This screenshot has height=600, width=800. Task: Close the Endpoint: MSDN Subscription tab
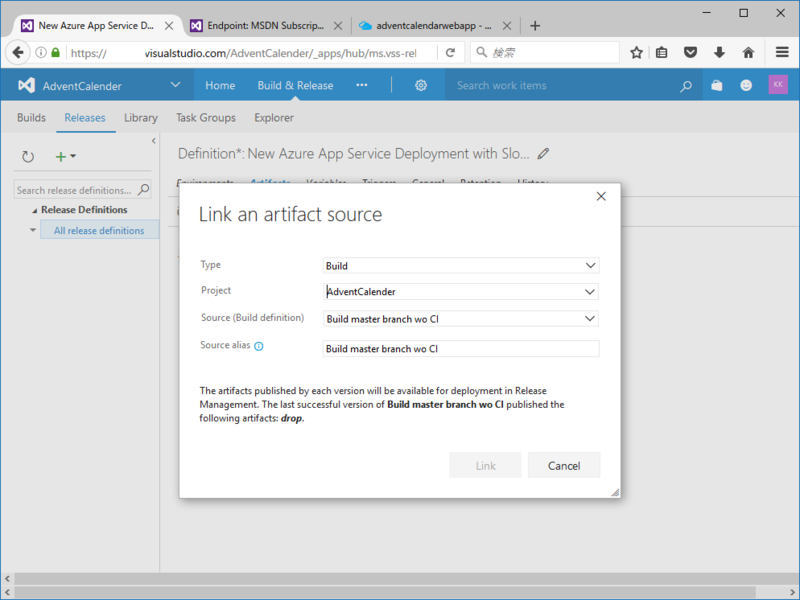click(338, 26)
